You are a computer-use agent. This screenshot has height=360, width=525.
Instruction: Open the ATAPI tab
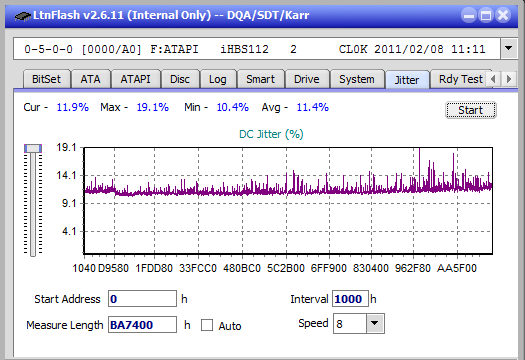tap(135, 79)
